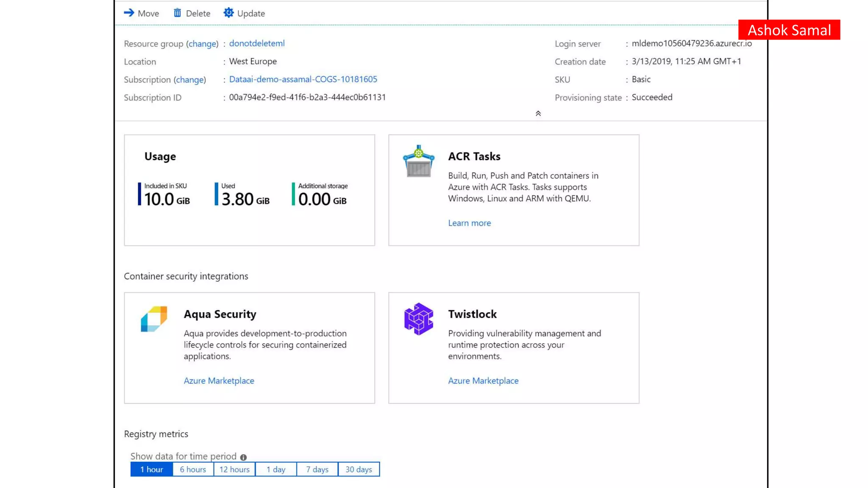868x488 pixels.
Task: Open ACR Tasks Learn more link
Action: [x=470, y=223]
